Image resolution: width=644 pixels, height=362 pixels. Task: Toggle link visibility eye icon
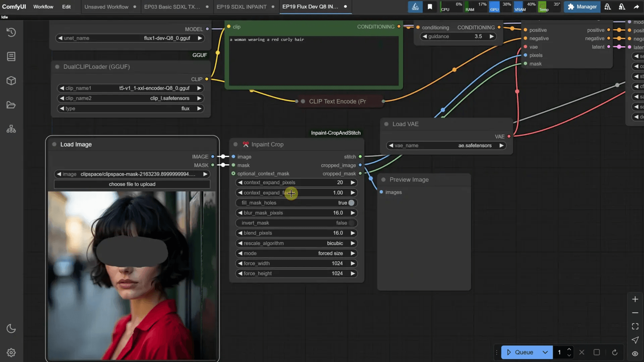(x=635, y=354)
